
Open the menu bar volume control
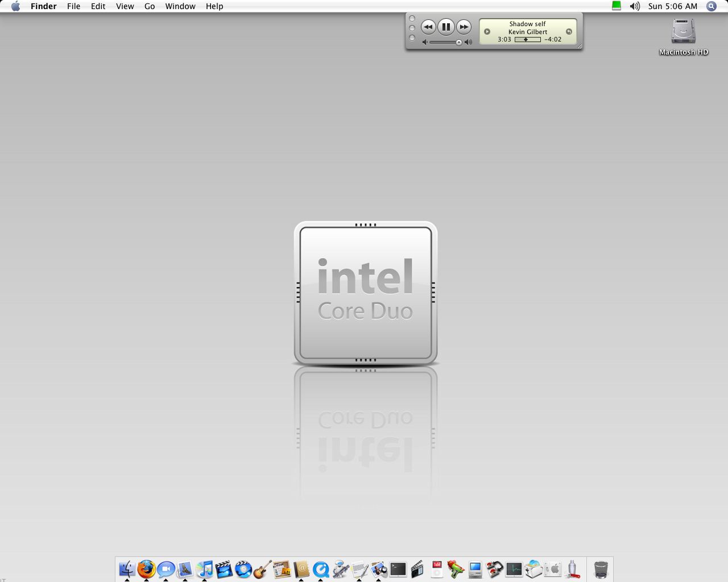click(x=635, y=6)
